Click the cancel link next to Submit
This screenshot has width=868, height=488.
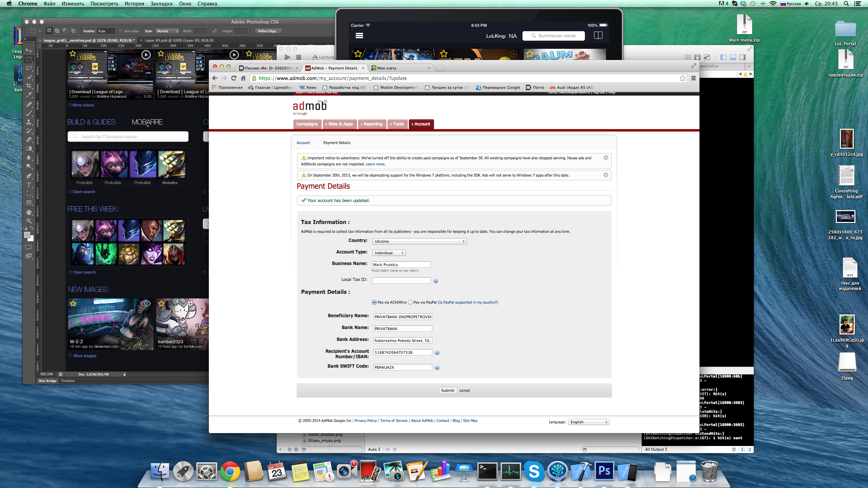465,390
